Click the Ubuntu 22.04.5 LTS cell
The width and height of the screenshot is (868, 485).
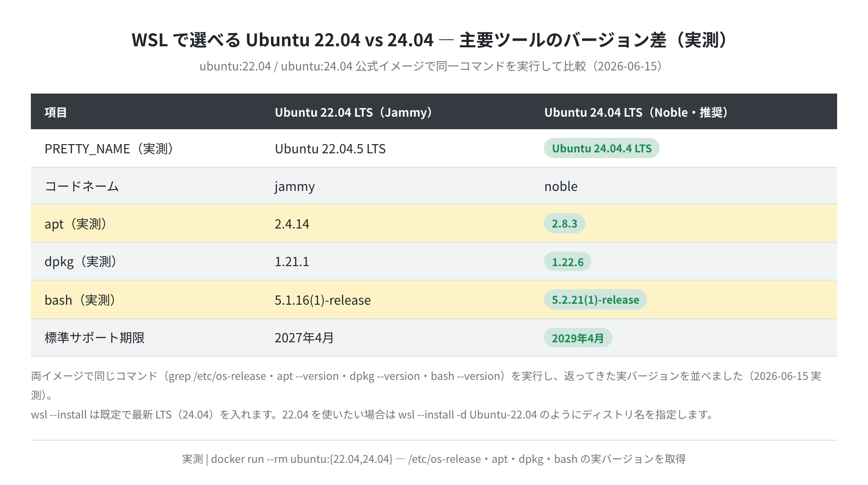click(x=330, y=148)
